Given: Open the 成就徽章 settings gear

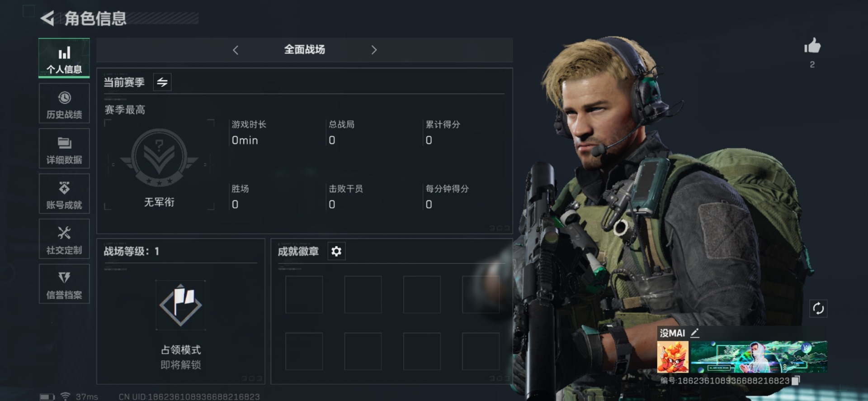Looking at the screenshot, I should (x=336, y=251).
